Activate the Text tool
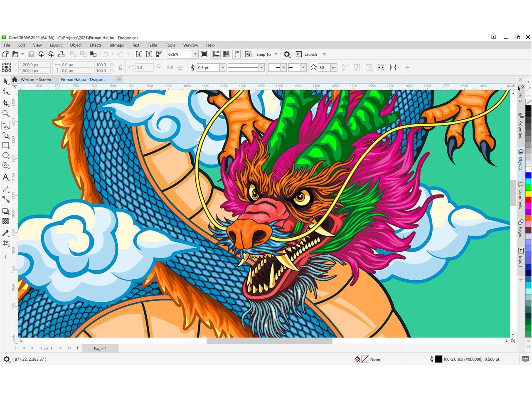 point(6,177)
